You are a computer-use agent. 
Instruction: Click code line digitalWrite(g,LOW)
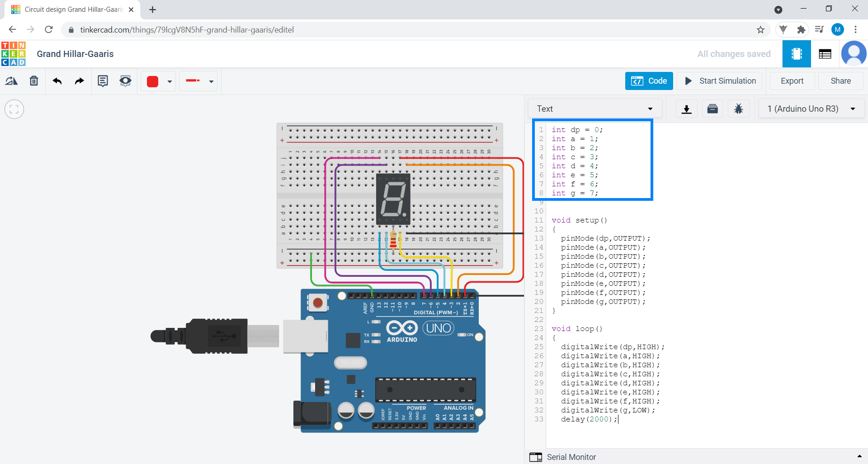click(608, 410)
